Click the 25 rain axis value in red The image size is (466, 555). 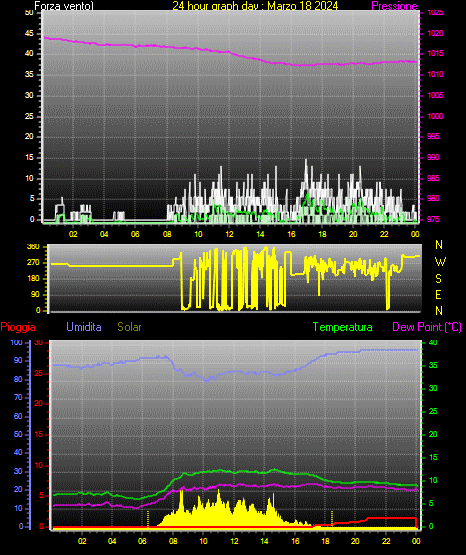pos(39,373)
